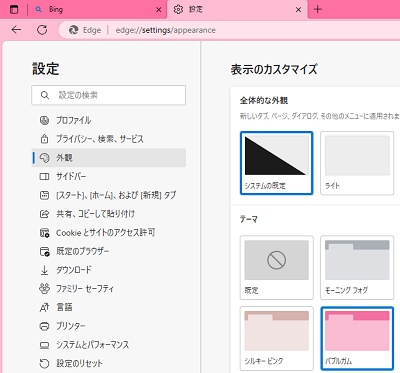400x373 pixels.
Task: Open ファミリー セーフティ section
Action: pos(109,289)
